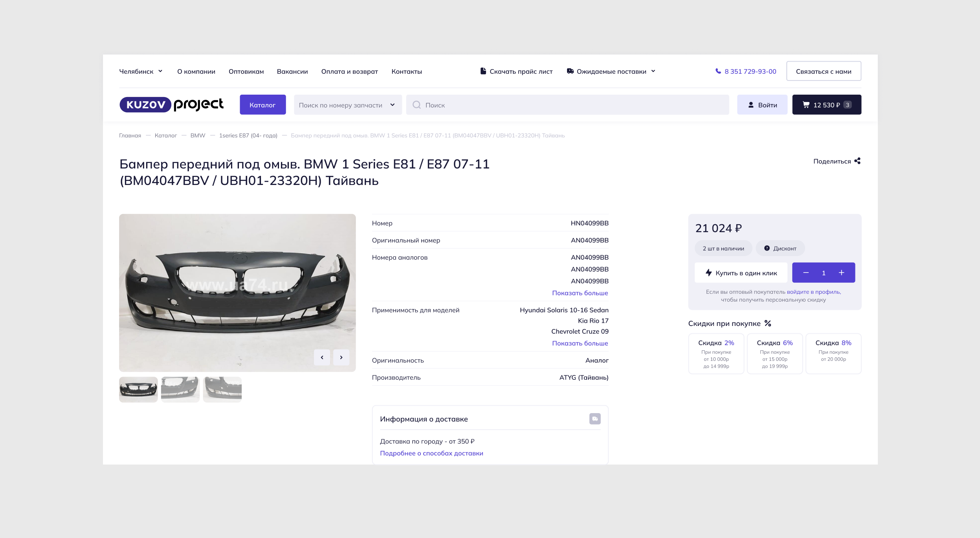Click Войти login button
Viewport: 980px width, 538px height.
click(762, 104)
